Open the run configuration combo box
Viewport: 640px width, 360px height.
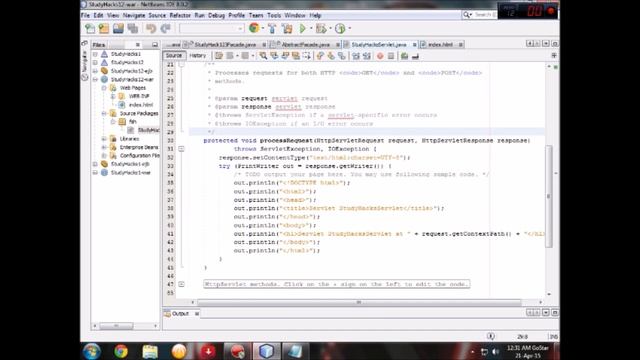[x=211, y=29]
